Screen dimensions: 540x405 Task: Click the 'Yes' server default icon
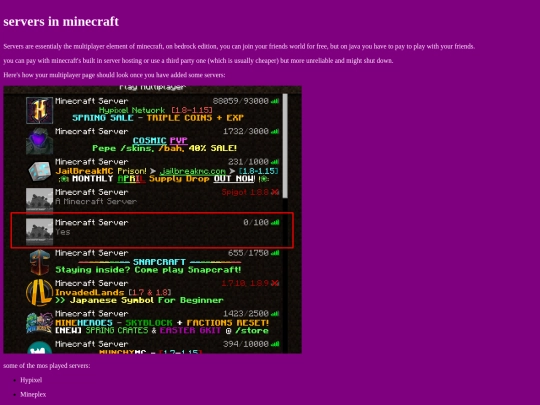tap(40, 232)
